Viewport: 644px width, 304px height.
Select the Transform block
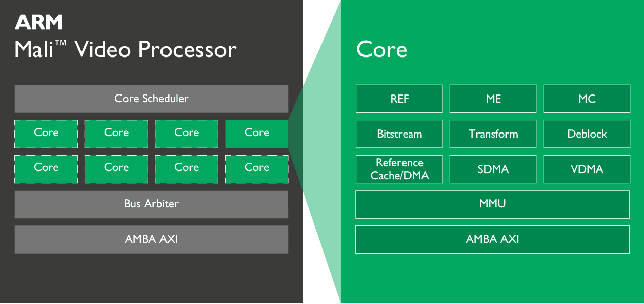coord(493,134)
